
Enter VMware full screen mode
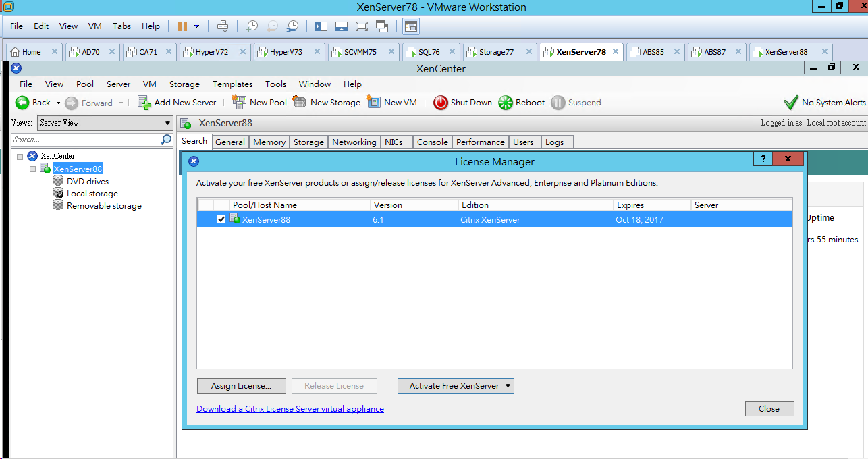coord(362,26)
